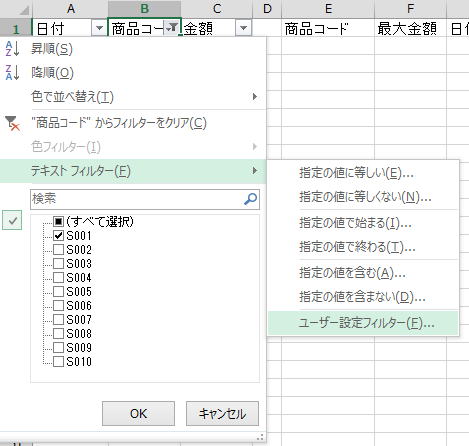Click the magnifier icon in search box

pos(250,199)
